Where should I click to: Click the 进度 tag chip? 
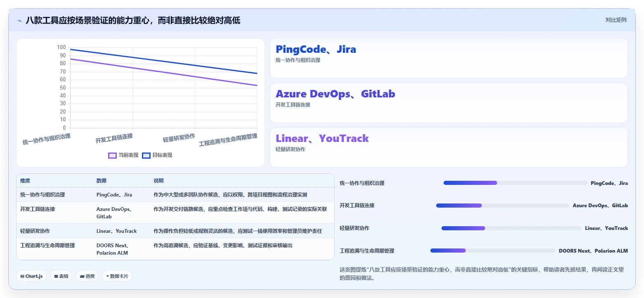87,276
